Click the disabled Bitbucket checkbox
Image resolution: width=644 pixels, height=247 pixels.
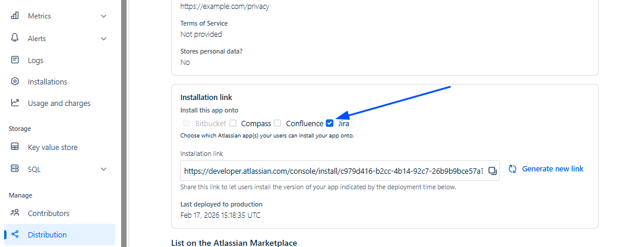(187, 123)
